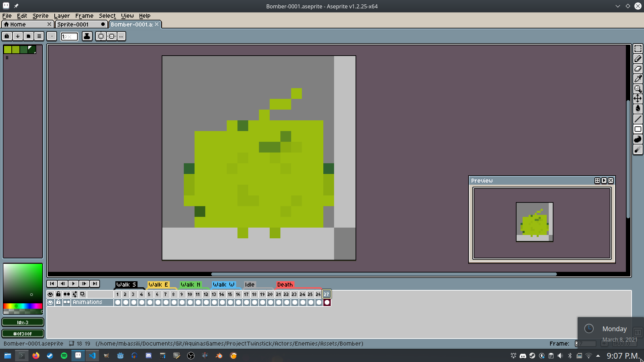Select the Contour tool
Viewport: 644px width, 362px height.
pyautogui.click(x=638, y=139)
